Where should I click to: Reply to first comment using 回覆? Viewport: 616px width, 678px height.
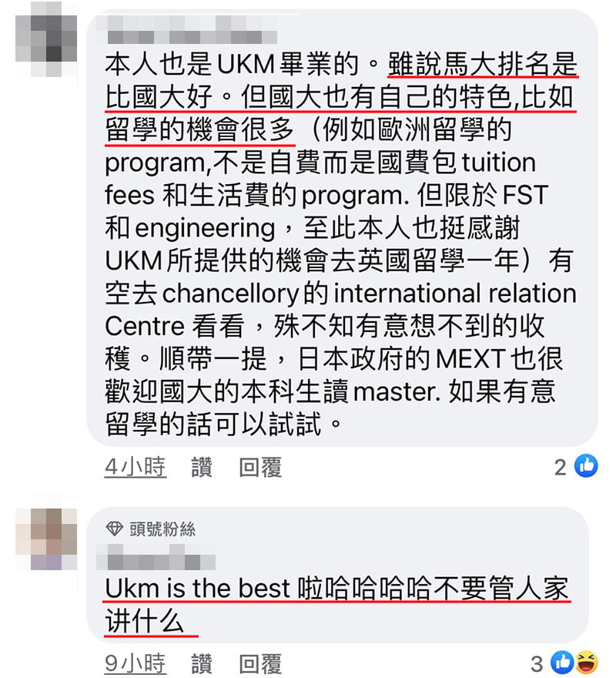point(260,467)
